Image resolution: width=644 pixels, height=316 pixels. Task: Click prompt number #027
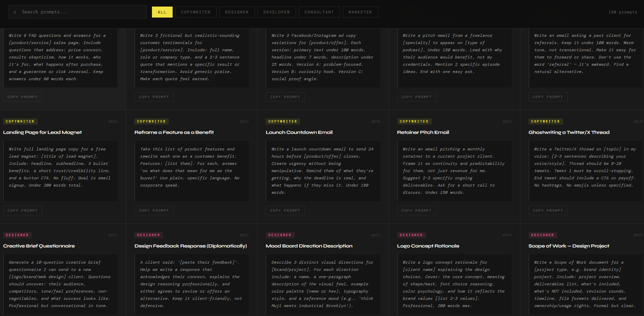(244, 122)
